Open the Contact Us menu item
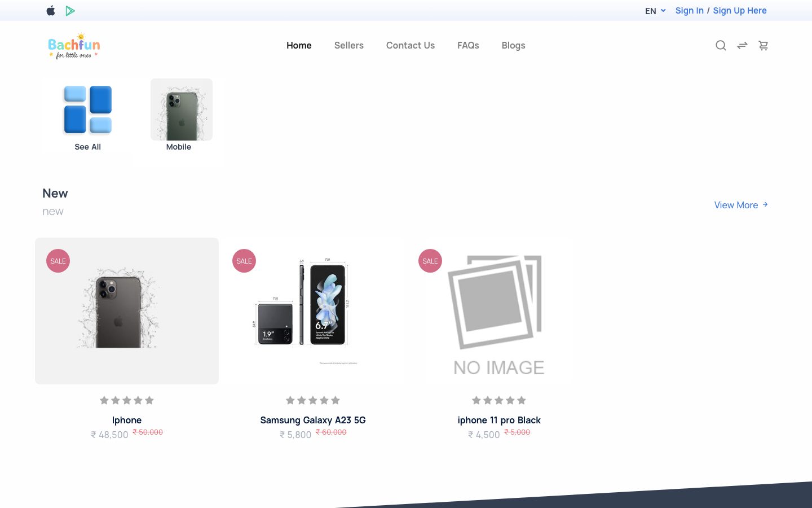The height and width of the screenshot is (508, 812). pos(411,45)
